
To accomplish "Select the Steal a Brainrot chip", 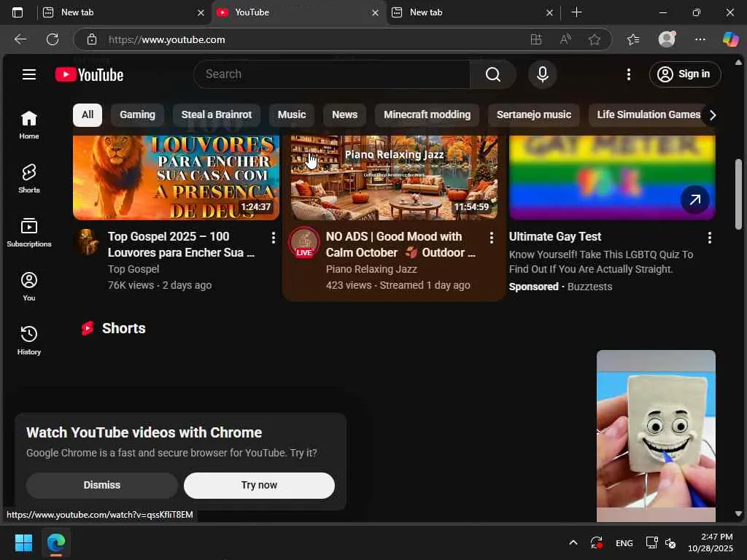I will (216, 114).
